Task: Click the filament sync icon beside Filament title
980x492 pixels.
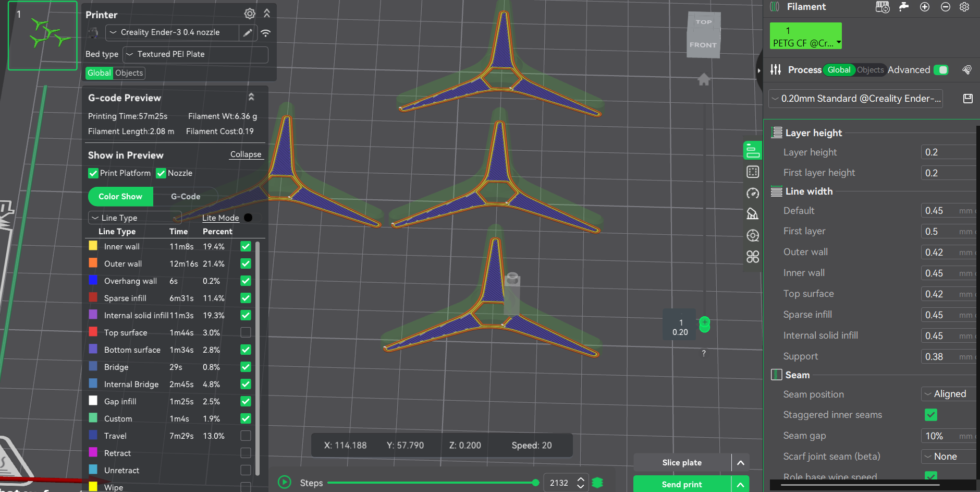Action: tap(883, 7)
